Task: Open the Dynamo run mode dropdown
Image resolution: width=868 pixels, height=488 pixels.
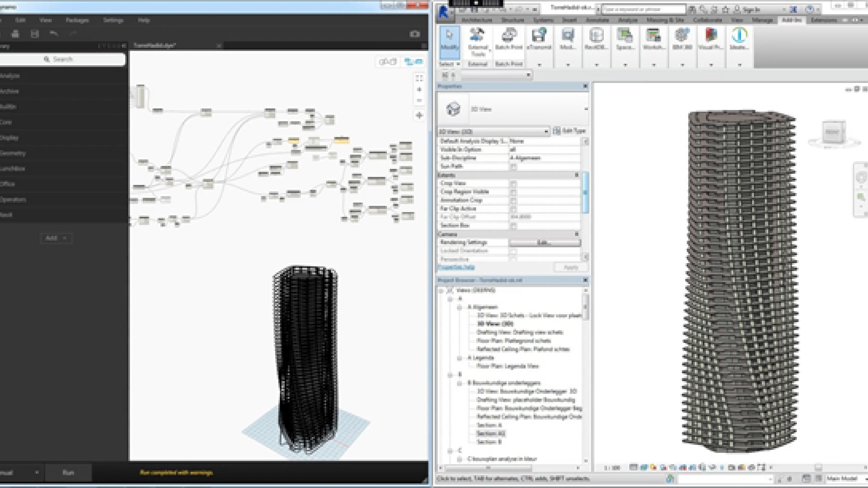Action: coord(36,473)
